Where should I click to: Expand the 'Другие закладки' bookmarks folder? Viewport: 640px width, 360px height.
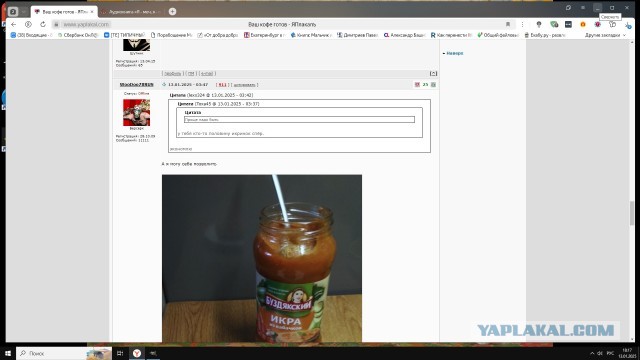coord(605,35)
